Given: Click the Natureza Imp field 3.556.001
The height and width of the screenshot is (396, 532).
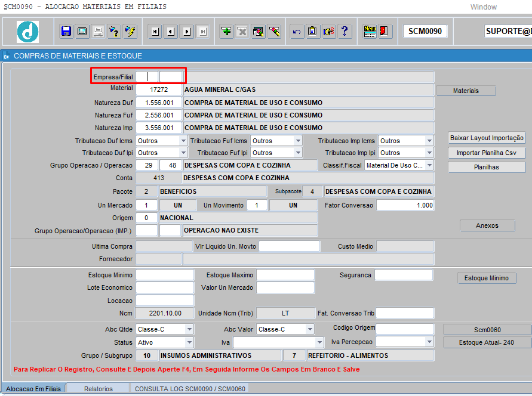Looking at the screenshot, I should coord(159,128).
